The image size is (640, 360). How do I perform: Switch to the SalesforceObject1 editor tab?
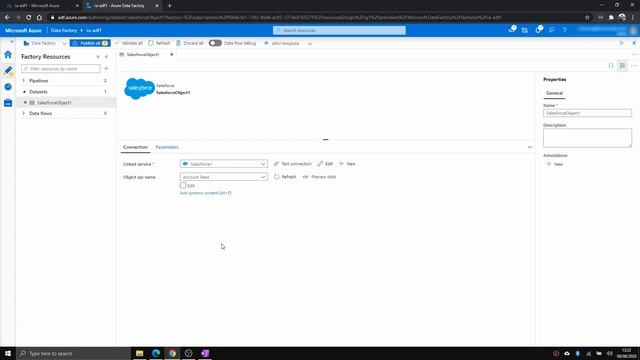tap(143, 55)
